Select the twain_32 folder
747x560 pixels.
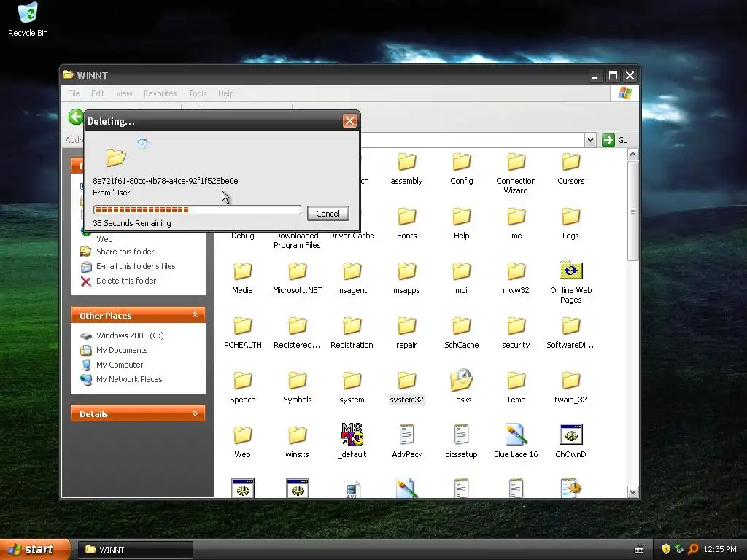coord(570,388)
